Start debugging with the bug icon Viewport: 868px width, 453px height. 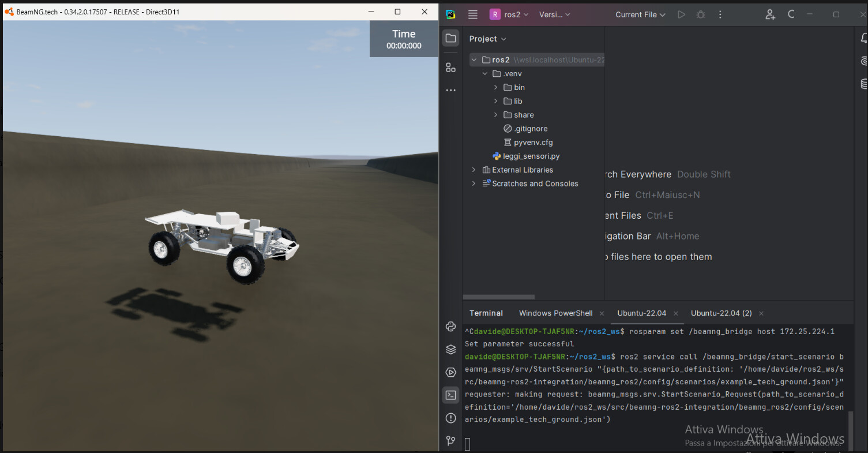click(x=701, y=14)
